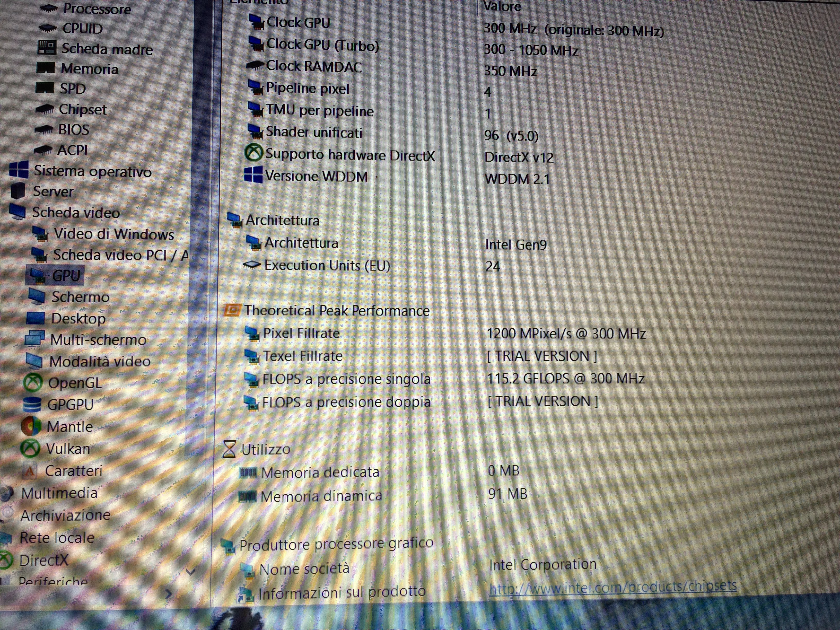Viewport: 840px width, 630px height.
Task: Click the Clock GPU (Turbo) row icon
Action: coord(256,44)
